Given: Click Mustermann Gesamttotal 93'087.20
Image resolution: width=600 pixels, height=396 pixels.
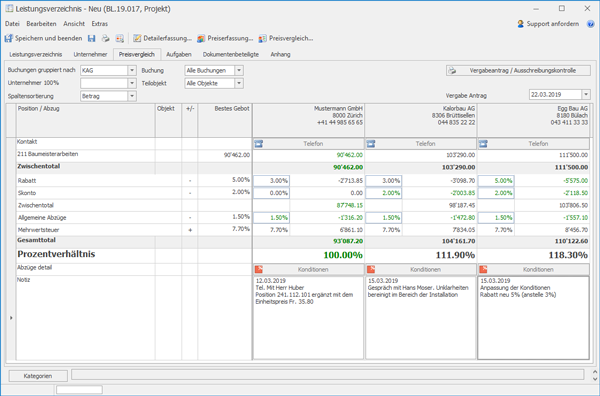Looking at the screenshot, I should click(348, 241).
